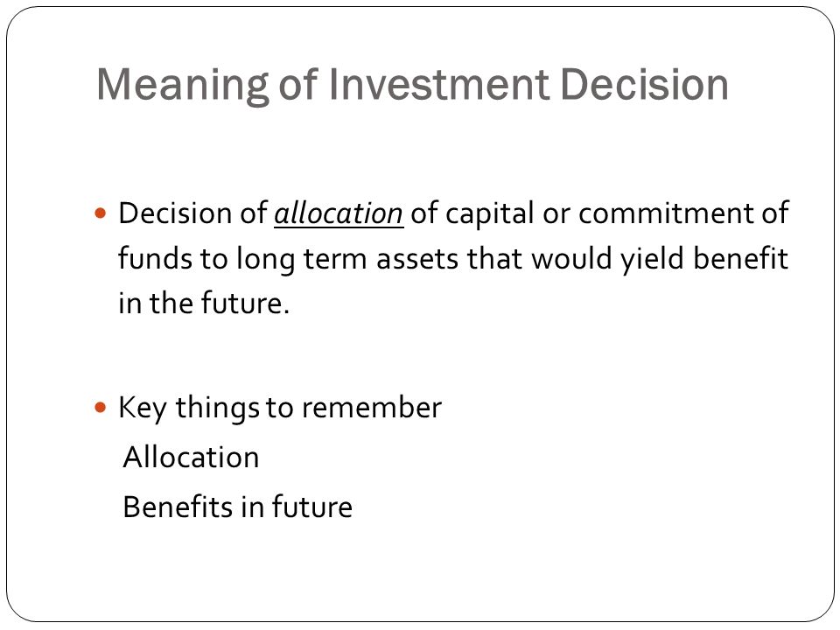
Task: Click the word "Decision" in the slide title
Action: point(645,84)
